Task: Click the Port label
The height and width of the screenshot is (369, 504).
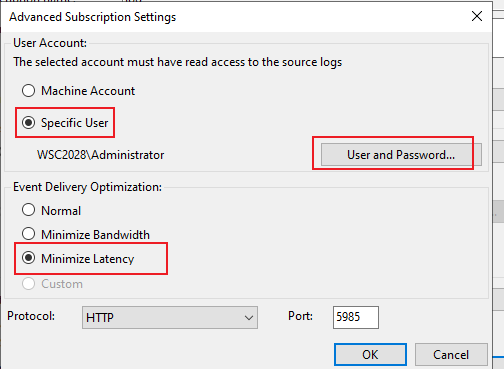Action: (x=301, y=316)
